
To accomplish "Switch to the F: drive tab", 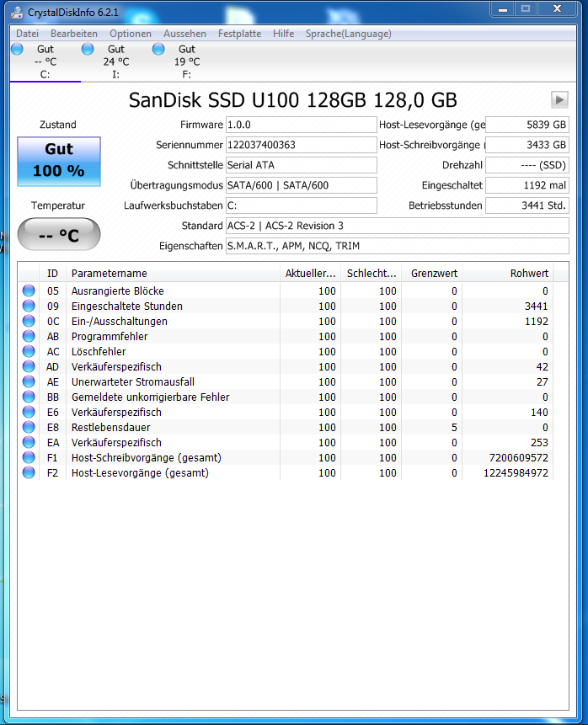I will [x=187, y=61].
